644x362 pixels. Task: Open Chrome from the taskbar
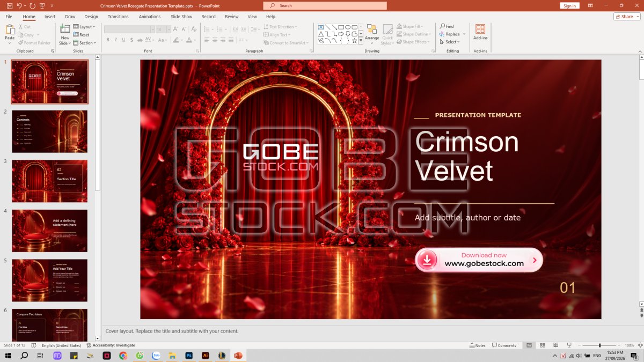[123, 356]
